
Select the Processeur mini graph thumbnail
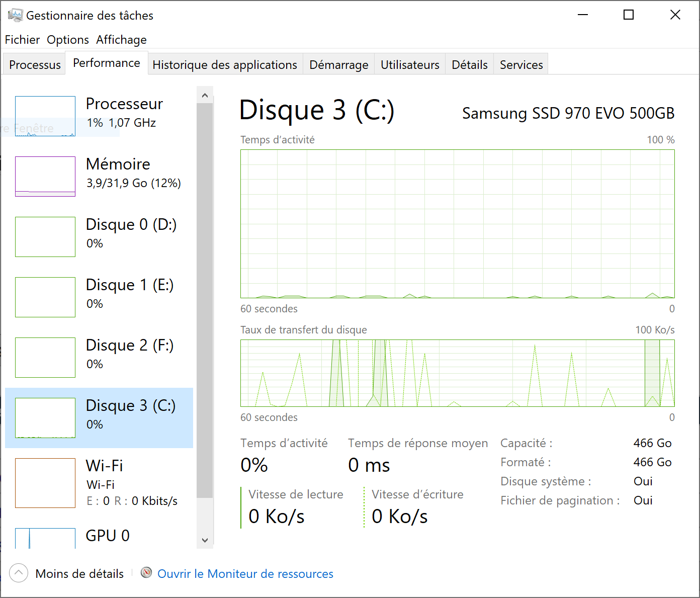pyautogui.click(x=45, y=116)
